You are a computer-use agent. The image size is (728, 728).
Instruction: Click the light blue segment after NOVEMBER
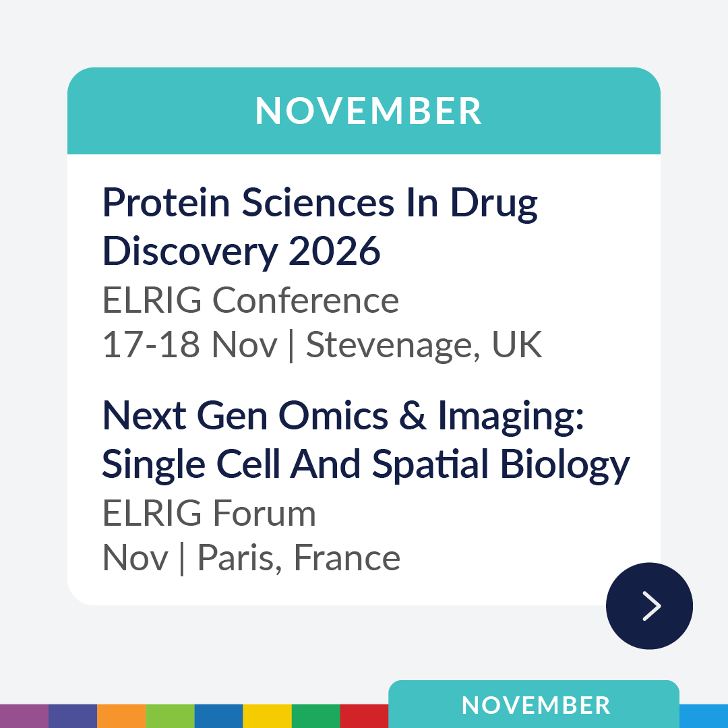pos(704,716)
